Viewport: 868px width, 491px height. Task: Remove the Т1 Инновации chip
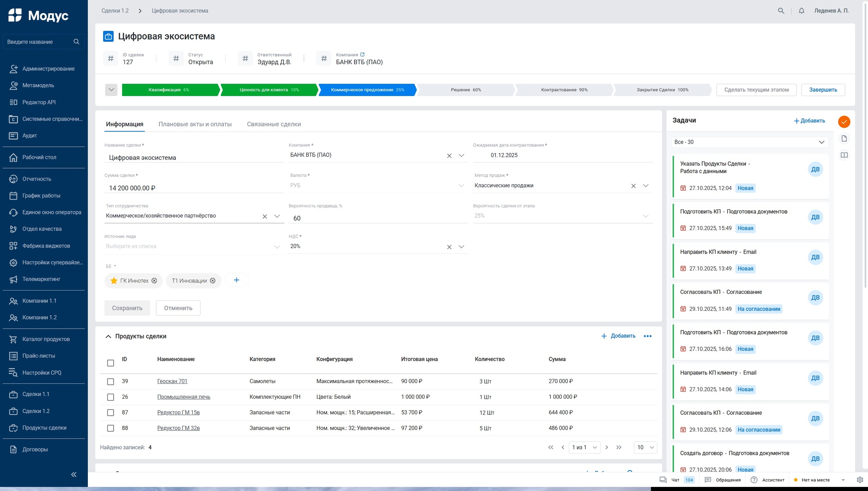tap(213, 281)
